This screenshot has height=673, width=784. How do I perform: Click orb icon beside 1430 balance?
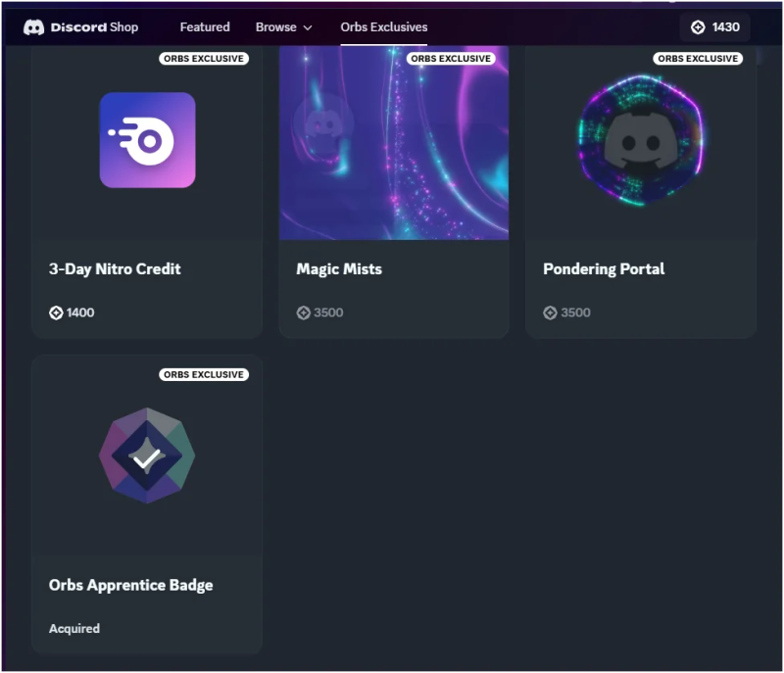pyautogui.click(x=698, y=27)
